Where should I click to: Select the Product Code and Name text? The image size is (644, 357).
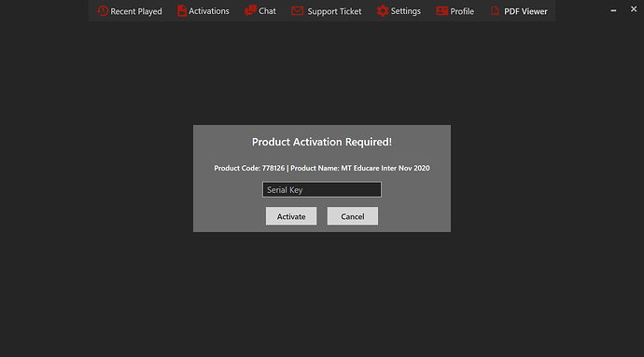(322, 168)
